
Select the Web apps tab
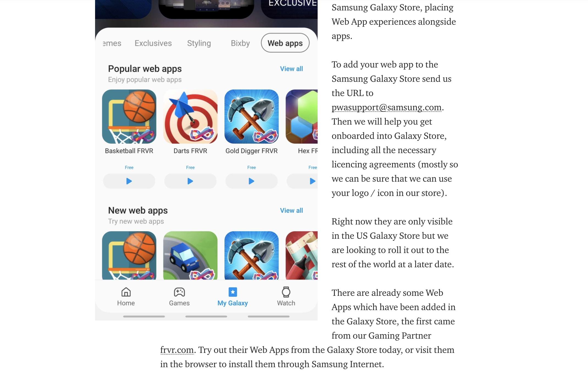[x=285, y=43]
